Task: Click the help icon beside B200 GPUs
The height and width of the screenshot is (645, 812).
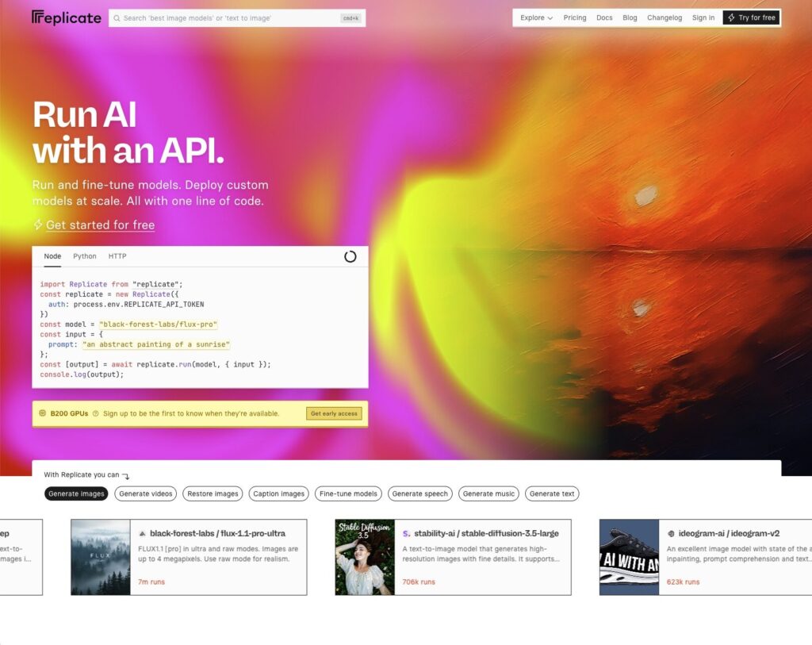Action: coord(95,413)
